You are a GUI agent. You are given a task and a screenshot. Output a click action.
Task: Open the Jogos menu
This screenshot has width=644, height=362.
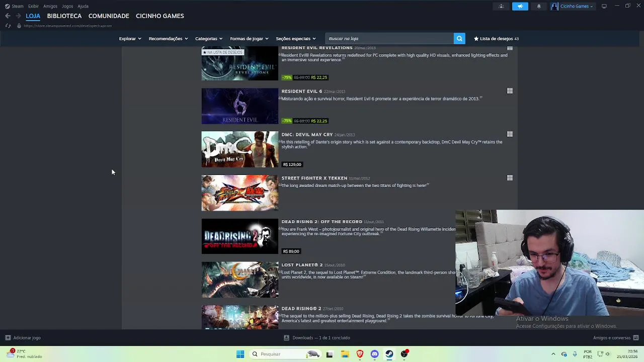(67, 6)
